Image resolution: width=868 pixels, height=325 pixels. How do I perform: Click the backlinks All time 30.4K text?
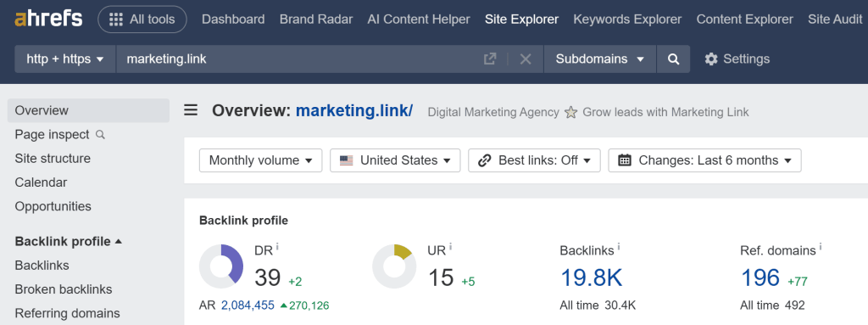pyautogui.click(x=598, y=305)
